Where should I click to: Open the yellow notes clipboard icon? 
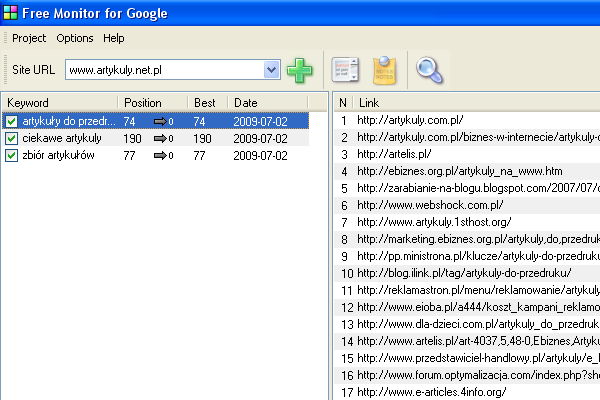(x=385, y=70)
